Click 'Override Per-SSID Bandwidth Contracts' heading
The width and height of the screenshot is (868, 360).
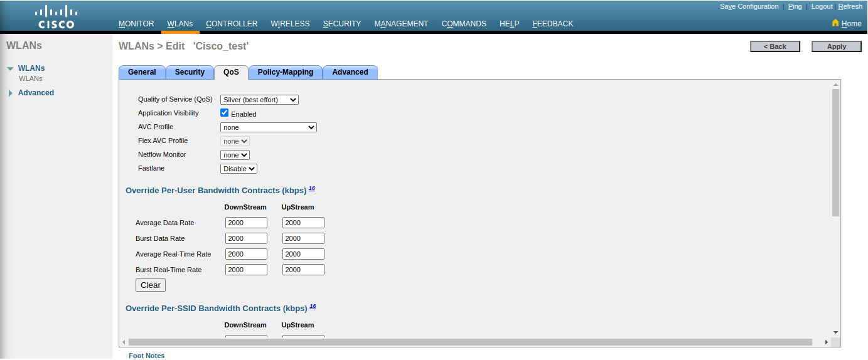click(217, 309)
